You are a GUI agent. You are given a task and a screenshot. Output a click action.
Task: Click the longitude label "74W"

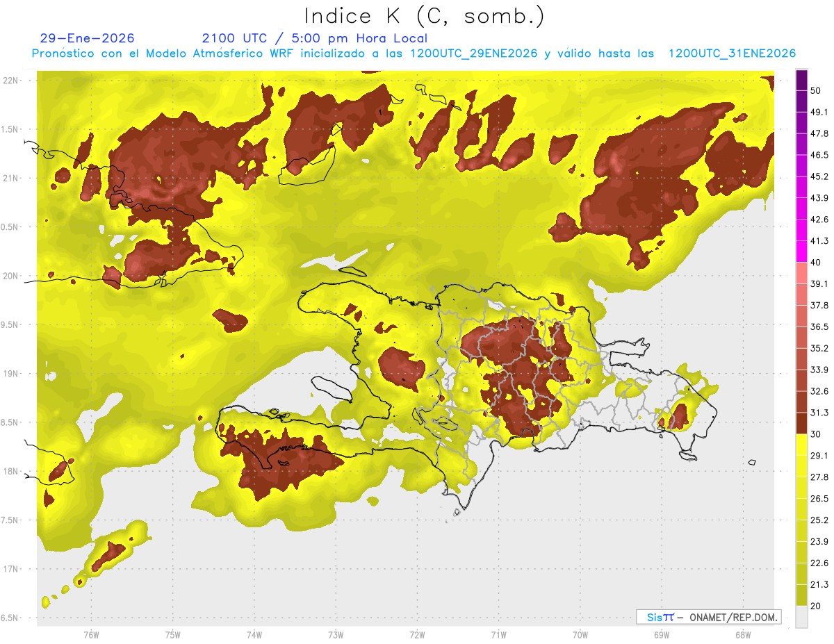tap(254, 635)
